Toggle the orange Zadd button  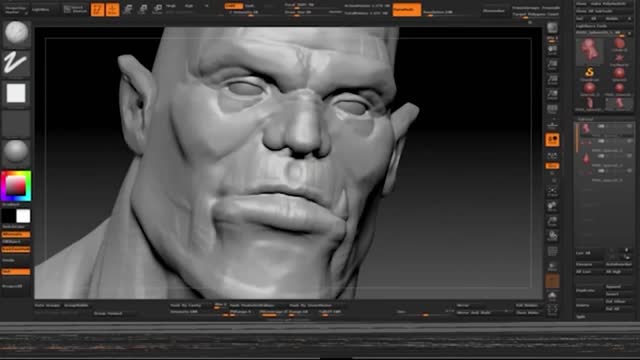coord(233,6)
